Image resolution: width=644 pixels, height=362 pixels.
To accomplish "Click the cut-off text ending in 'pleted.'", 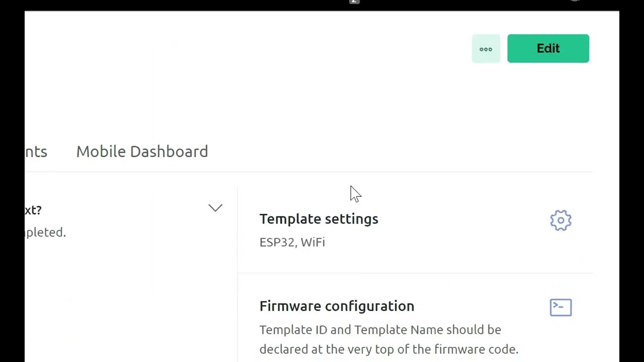I will click(x=45, y=232).
